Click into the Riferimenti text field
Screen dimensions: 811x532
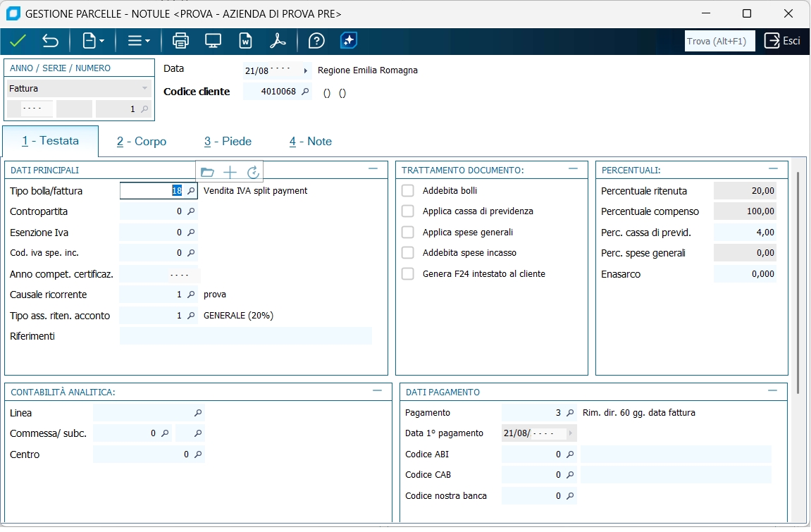click(245, 336)
